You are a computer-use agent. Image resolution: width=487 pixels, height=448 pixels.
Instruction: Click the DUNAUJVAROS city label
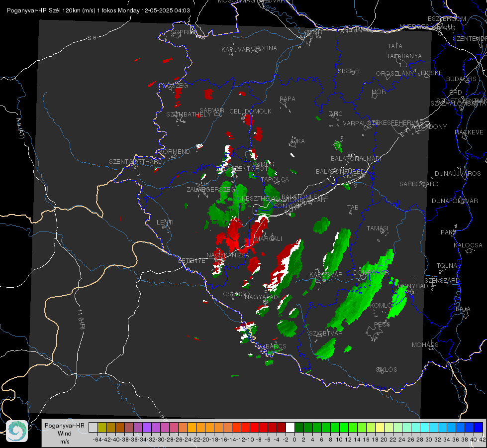(458, 174)
